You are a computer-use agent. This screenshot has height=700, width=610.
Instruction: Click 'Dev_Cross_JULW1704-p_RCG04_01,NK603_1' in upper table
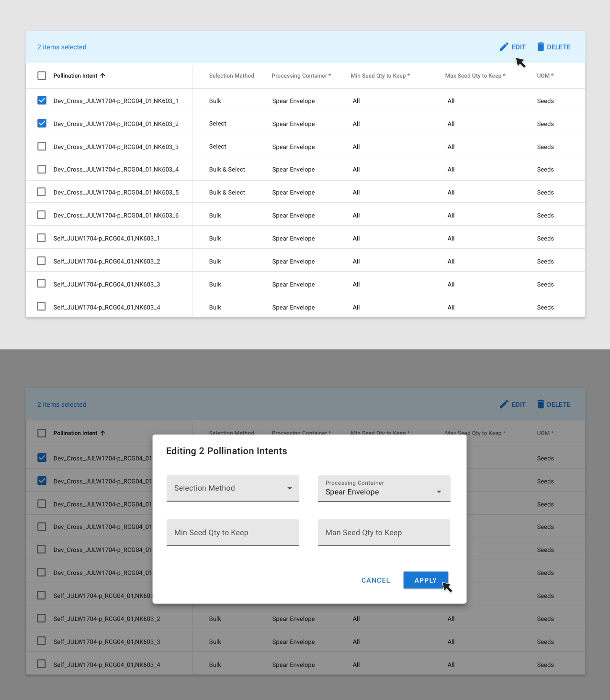pos(116,101)
